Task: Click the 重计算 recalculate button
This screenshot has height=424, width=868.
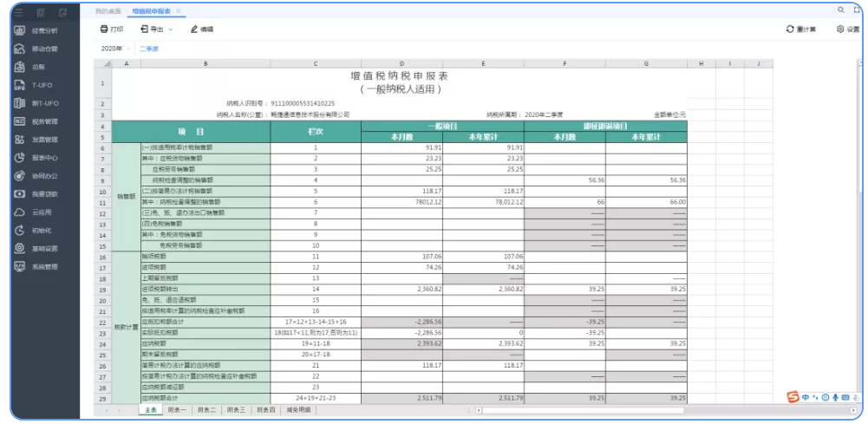Action: pos(801,29)
